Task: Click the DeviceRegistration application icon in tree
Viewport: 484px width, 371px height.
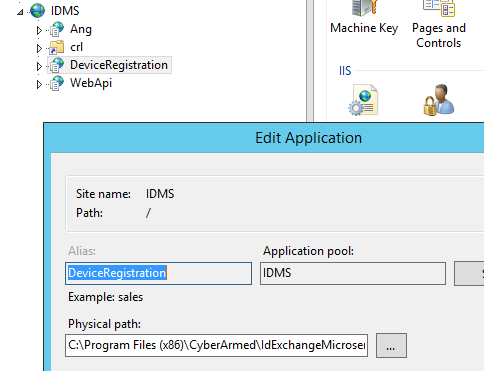Action: [x=57, y=65]
